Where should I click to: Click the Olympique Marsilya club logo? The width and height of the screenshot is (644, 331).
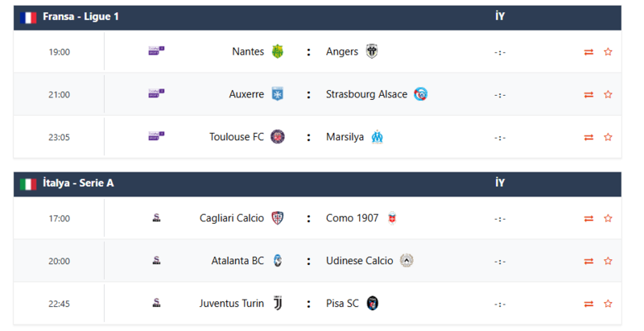coord(377,137)
